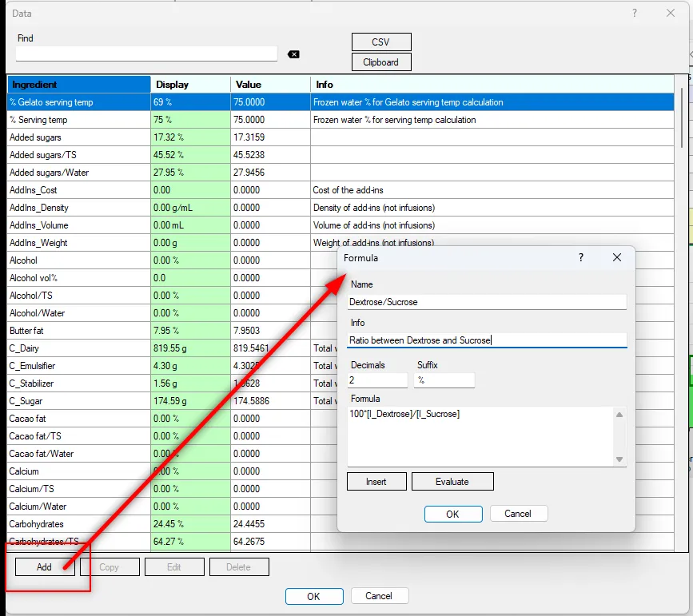Close the Formula dialog
The image size is (693, 616).
pyautogui.click(x=617, y=257)
